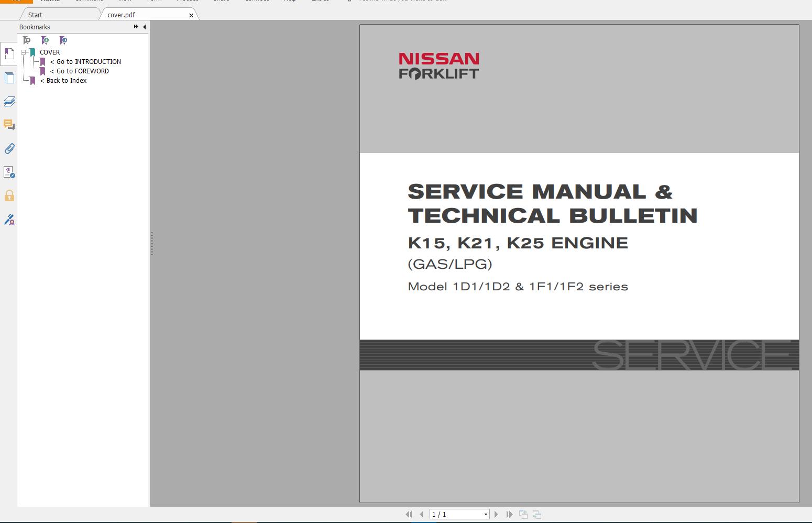Go to the next page

[497, 515]
